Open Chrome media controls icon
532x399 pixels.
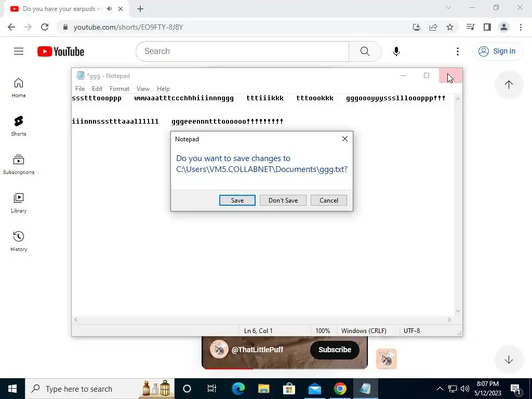click(x=470, y=27)
